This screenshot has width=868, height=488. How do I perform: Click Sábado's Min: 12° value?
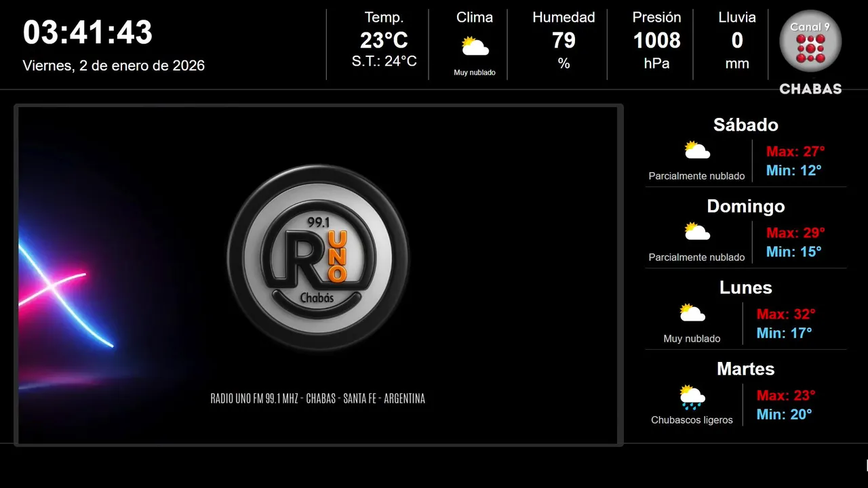point(793,170)
